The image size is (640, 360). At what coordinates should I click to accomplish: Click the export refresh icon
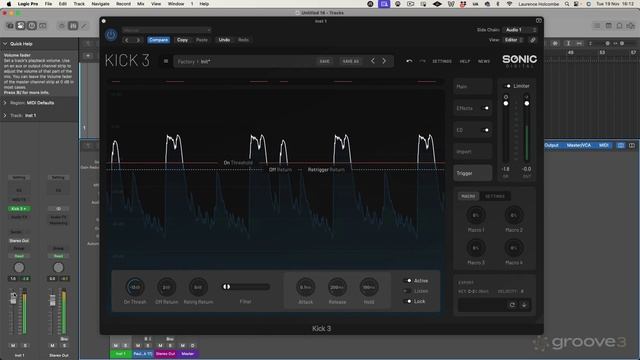tap(512, 305)
